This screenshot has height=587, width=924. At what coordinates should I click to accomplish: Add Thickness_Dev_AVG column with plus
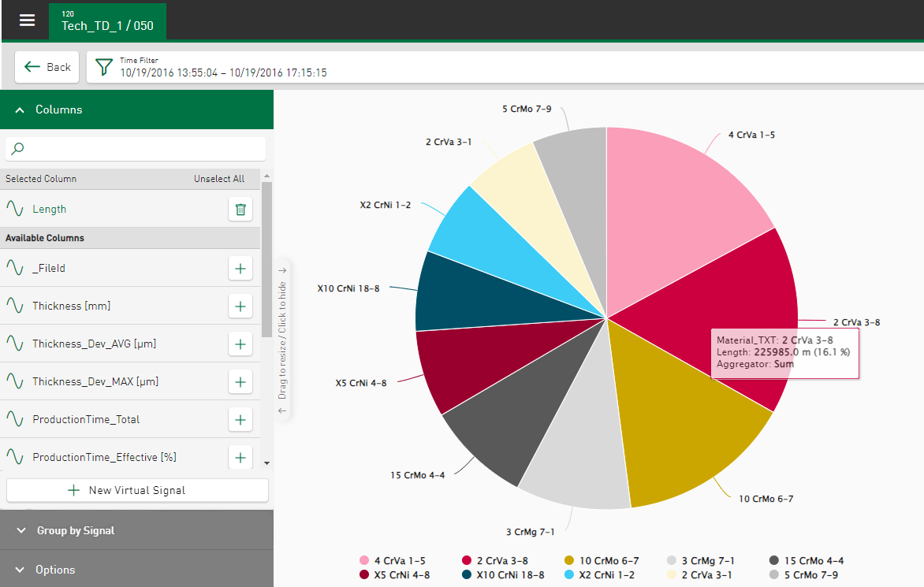[x=240, y=344]
